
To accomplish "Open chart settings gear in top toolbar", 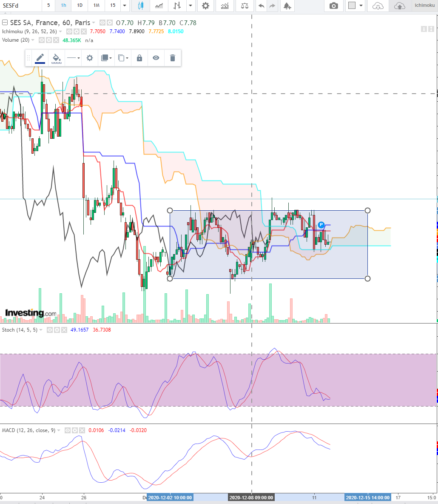I will click(x=205, y=6).
